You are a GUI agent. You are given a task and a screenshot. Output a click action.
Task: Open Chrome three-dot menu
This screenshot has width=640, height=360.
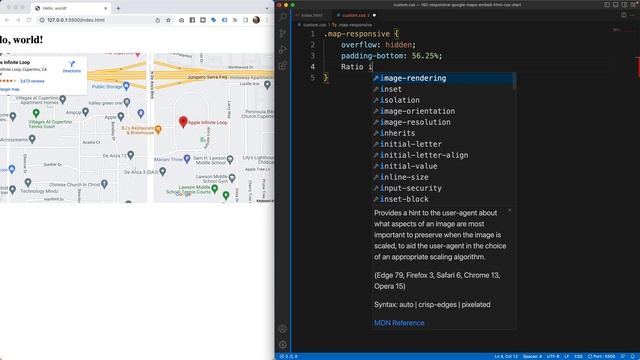(267, 20)
